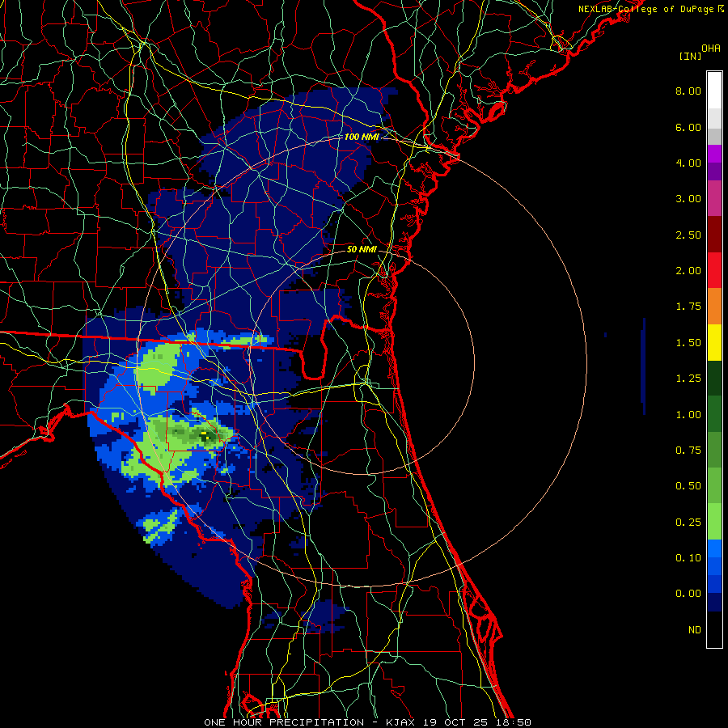Click the 50 NMI range ring label

click(x=362, y=249)
